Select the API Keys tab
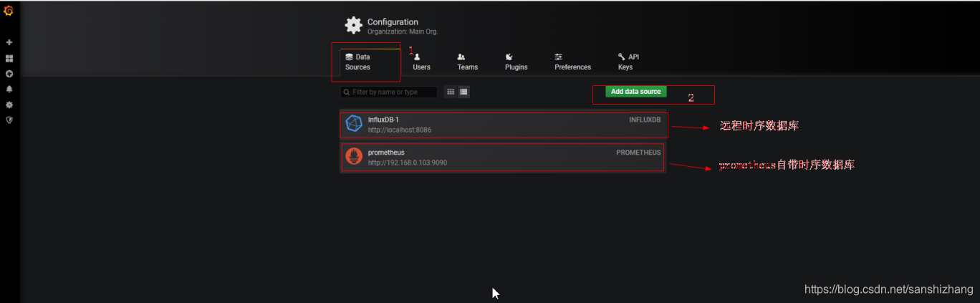The image size is (980, 303). click(x=628, y=62)
